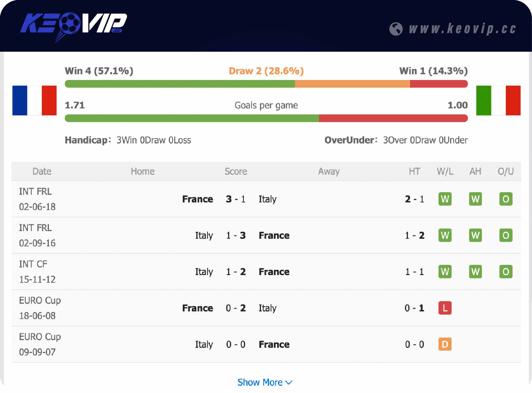Click the green segment of win-draw bar
532x393 pixels.
[180, 84]
